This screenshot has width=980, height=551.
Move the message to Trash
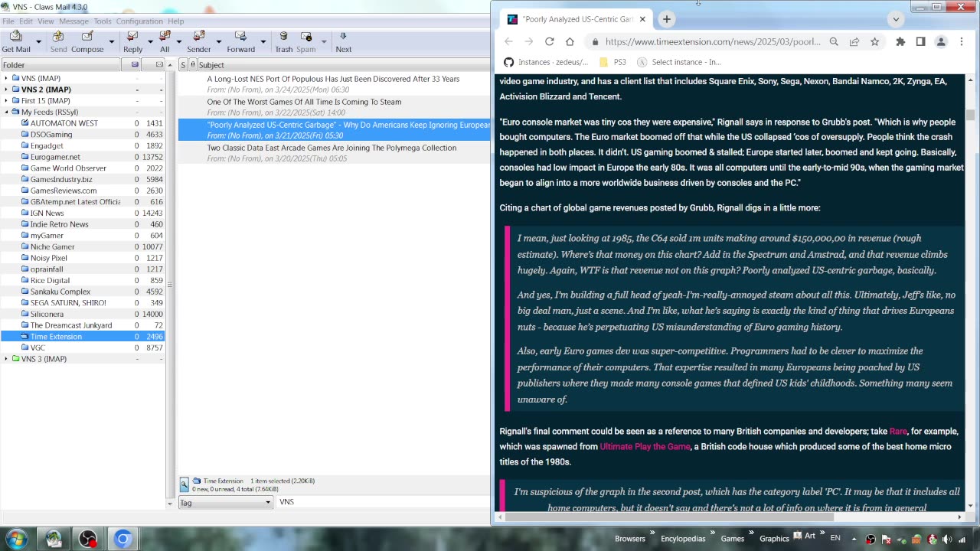coord(284,36)
